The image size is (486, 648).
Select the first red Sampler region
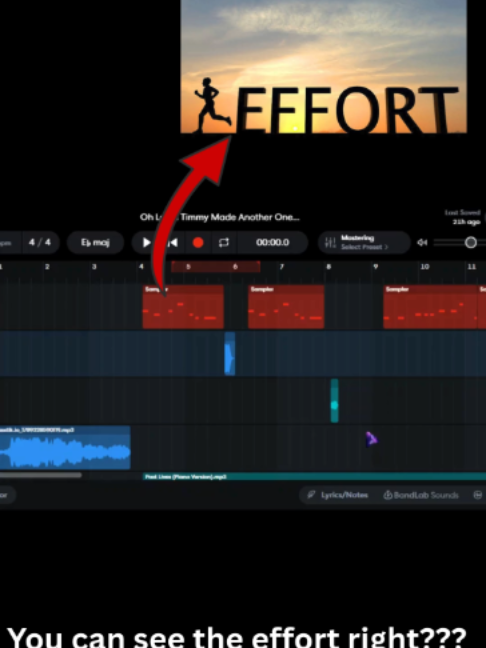click(x=183, y=307)
